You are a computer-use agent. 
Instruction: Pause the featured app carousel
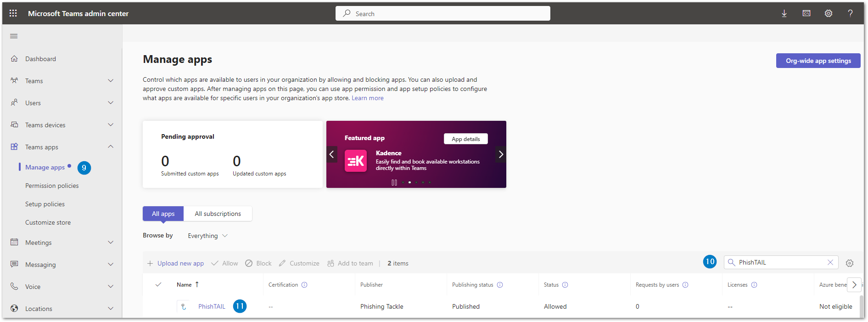pyautogui.click(x=394, y=182)
